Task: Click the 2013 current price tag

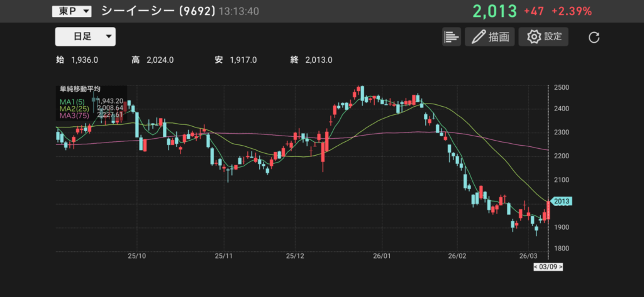Action: pos(562,201)
